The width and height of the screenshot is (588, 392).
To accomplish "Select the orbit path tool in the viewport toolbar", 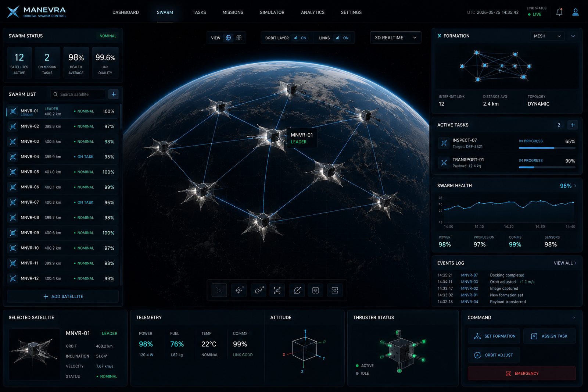I will (258, 290).
